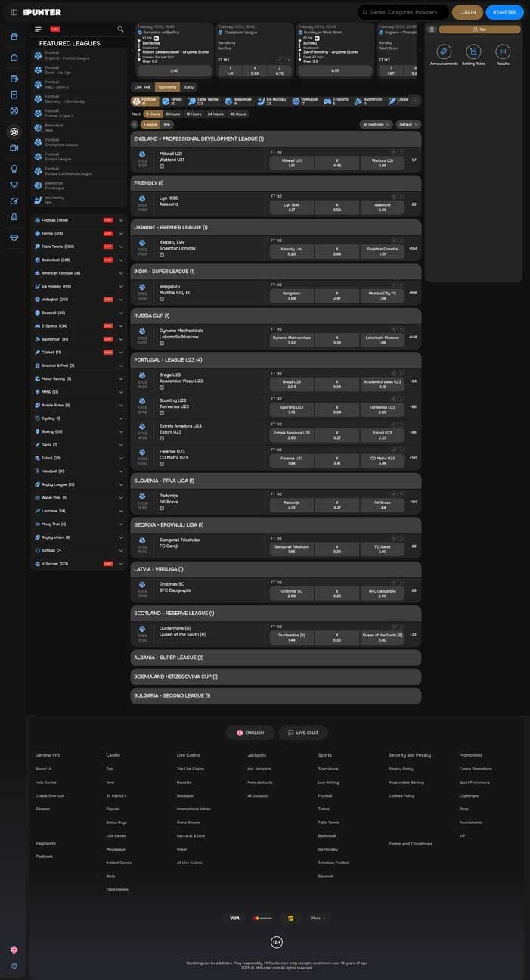
Task: Open the Betting Rules icon
Action: 473,51
